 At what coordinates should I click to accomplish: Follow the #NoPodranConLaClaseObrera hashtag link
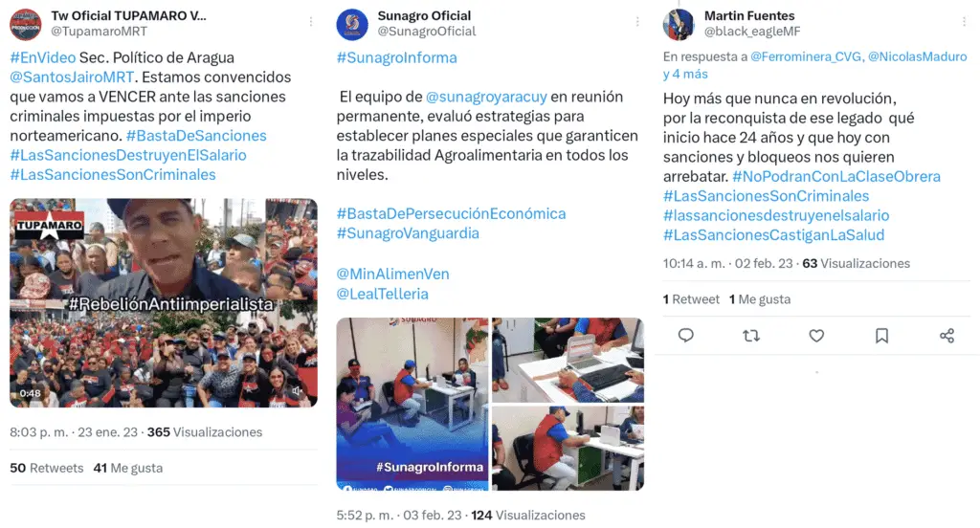tap(836, 176)
